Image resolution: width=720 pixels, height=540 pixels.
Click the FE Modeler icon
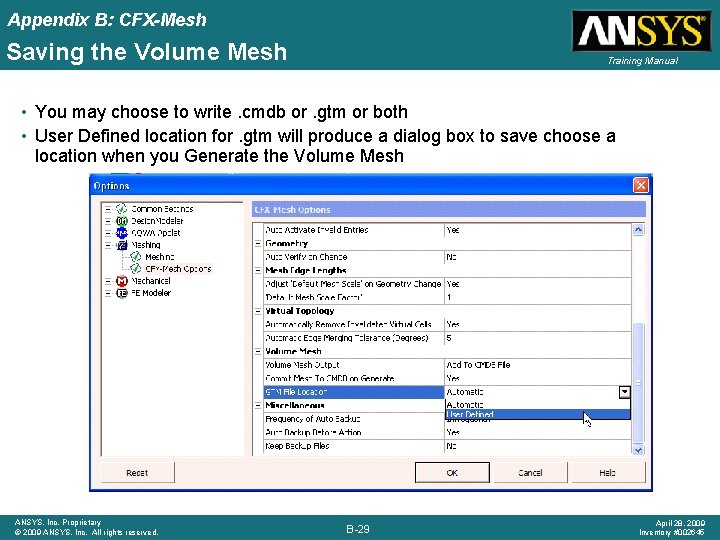tap(121, 292)
